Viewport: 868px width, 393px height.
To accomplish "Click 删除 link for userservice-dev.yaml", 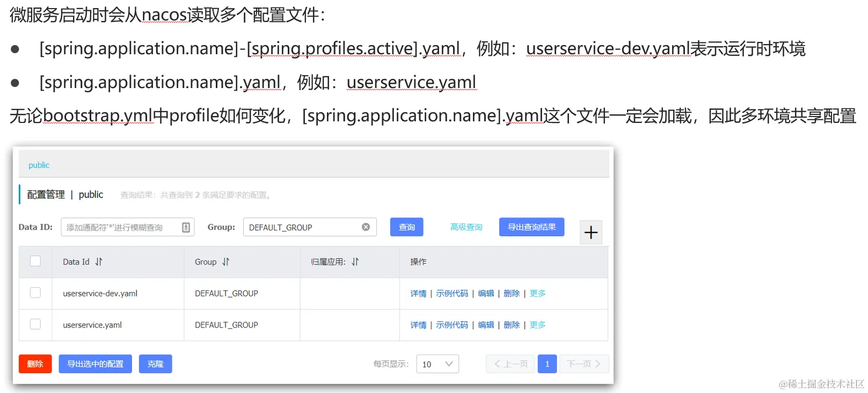I will (512, 293).
